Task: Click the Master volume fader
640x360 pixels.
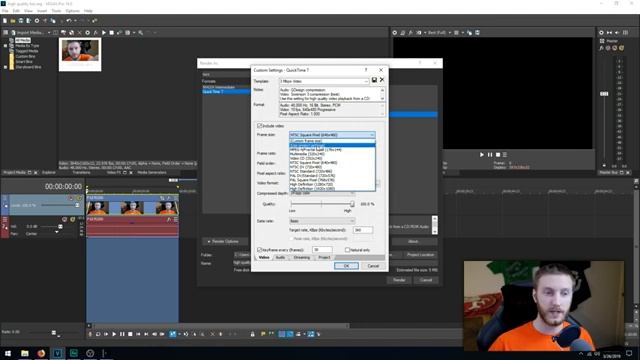Action: tap(604, 94)
